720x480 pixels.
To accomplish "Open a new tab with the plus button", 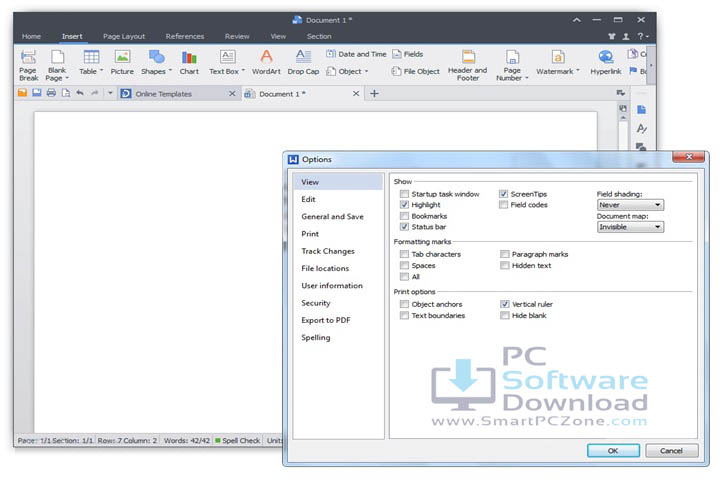I will pos(374,94).
